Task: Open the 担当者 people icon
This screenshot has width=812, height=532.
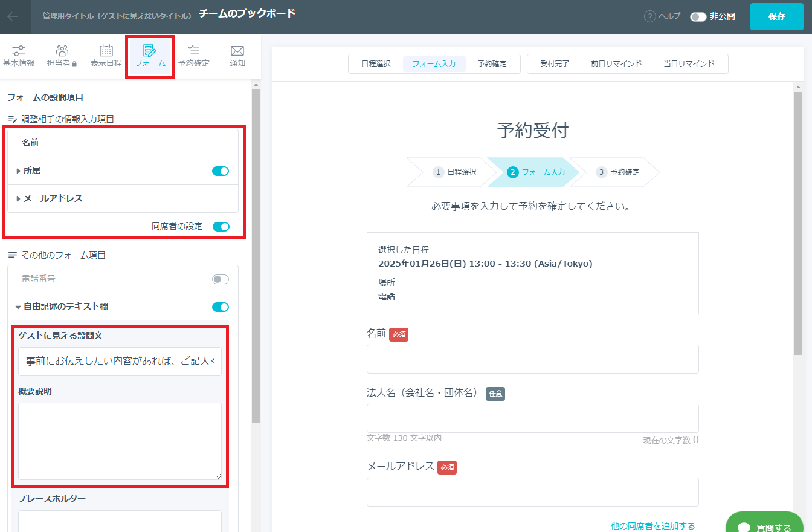Action: point(62,51)
